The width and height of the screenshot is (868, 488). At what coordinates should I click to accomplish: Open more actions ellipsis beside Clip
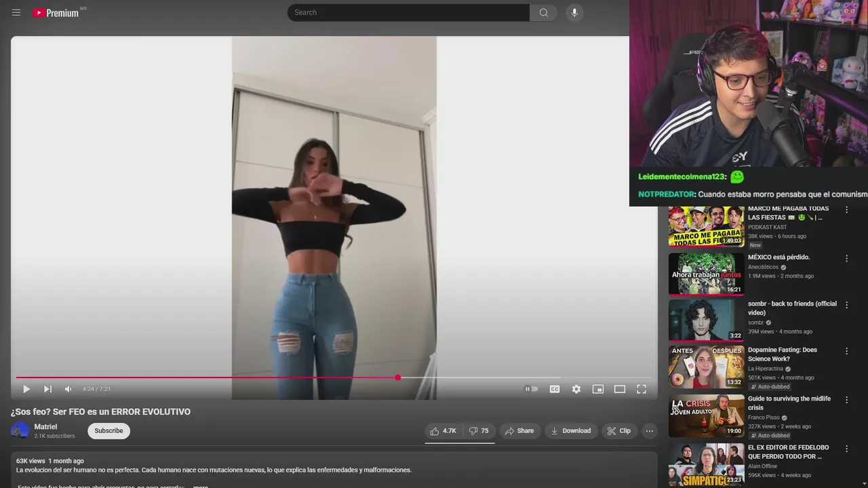tap(650, 431)
